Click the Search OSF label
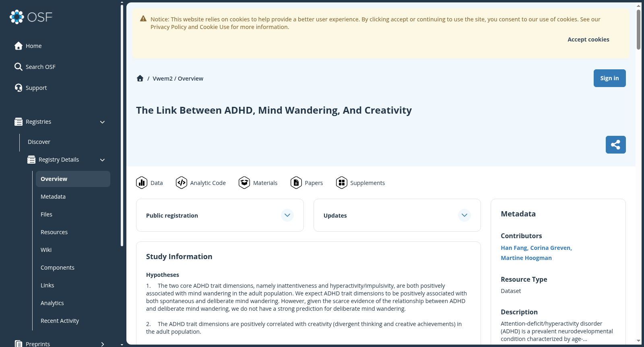The height and width of the screenshot is (347, 644). click(x=41, y=67)
